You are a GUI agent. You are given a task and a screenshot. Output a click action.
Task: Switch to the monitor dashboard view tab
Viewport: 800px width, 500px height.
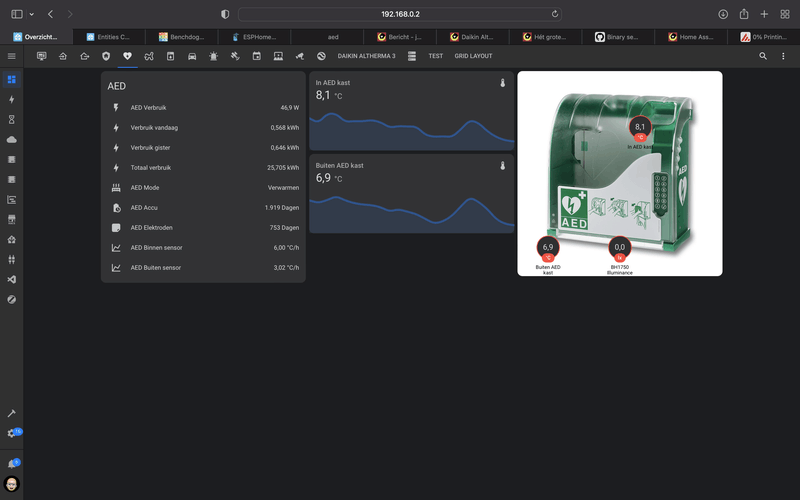point(41,56)
